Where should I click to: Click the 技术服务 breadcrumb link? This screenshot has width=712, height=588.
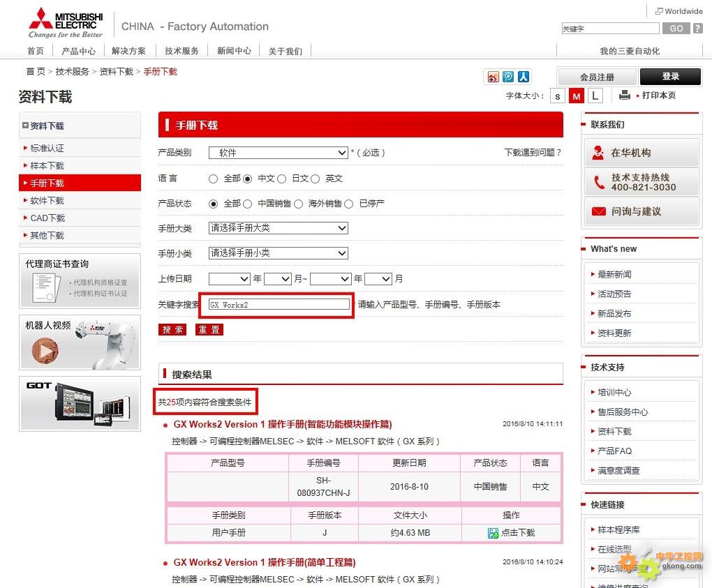(x=72, y=72)
